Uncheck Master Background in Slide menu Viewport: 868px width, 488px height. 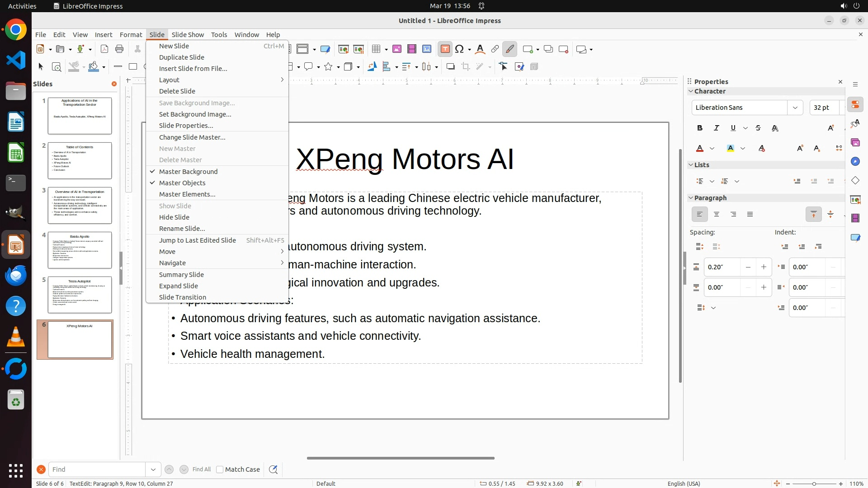[x=188, y=172]
